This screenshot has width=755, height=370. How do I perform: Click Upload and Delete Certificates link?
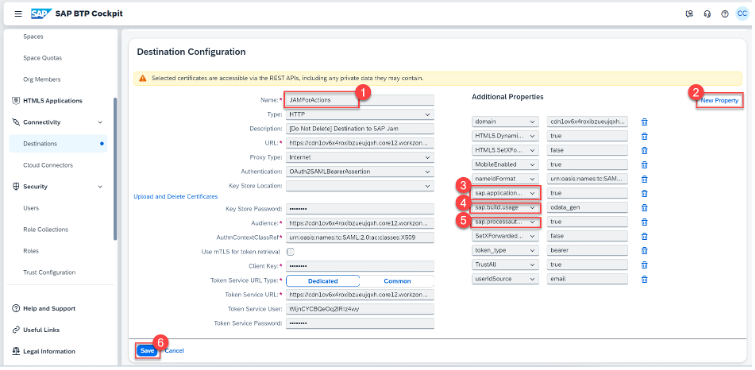pos(175,197)
